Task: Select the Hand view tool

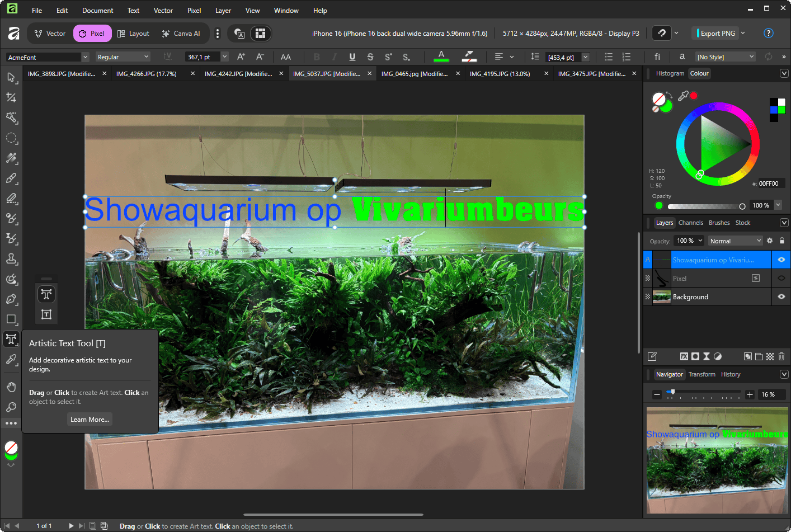Action: point(11,387)
